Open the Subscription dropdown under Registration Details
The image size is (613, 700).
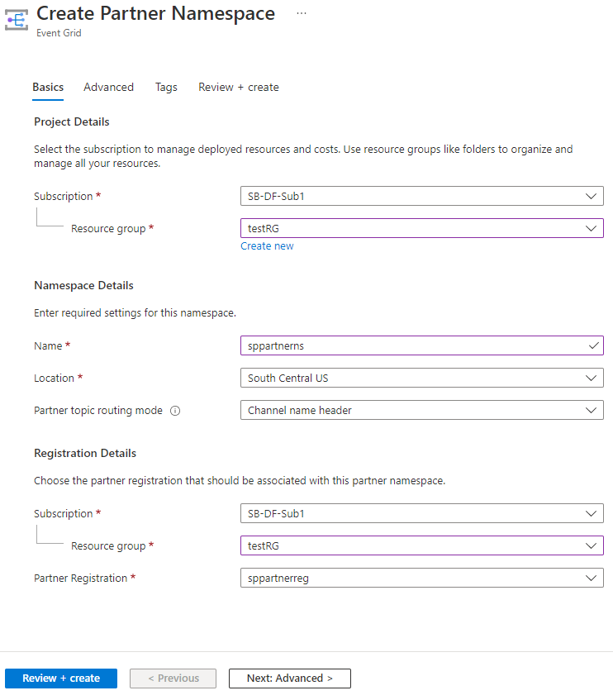[x=592, y=513]
